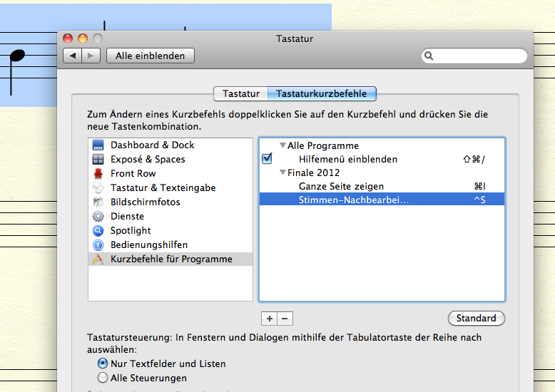This screenshot has height=392, width=555.
Task: Uncheck the Hilfemenü einblenden checkbox
Action: (268, 159)
